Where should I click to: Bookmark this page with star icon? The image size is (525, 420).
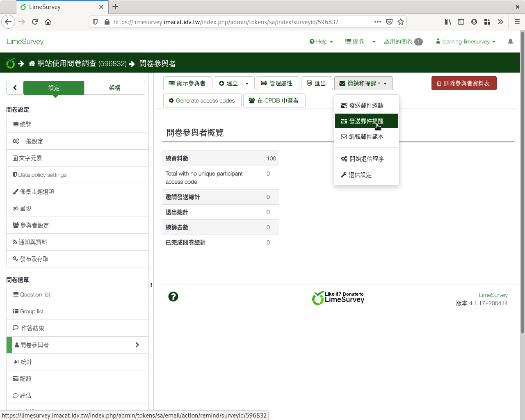pos(401,22)
